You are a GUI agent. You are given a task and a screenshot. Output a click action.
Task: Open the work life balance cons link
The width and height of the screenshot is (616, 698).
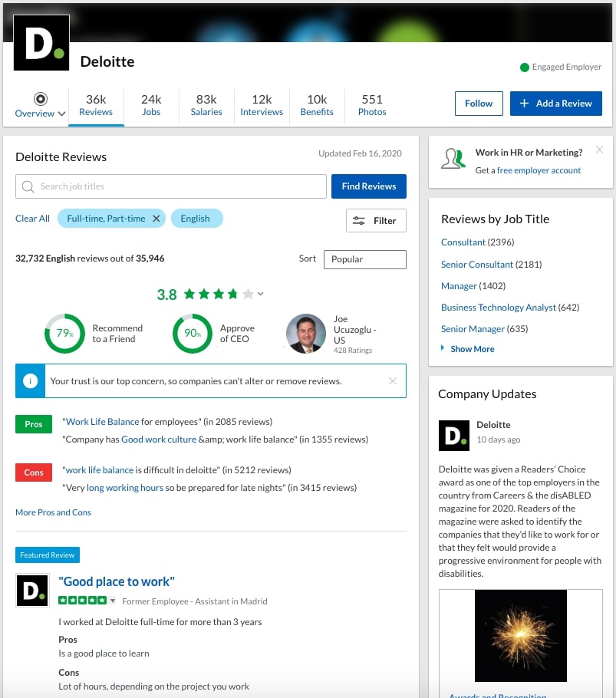tap(100, 470)
